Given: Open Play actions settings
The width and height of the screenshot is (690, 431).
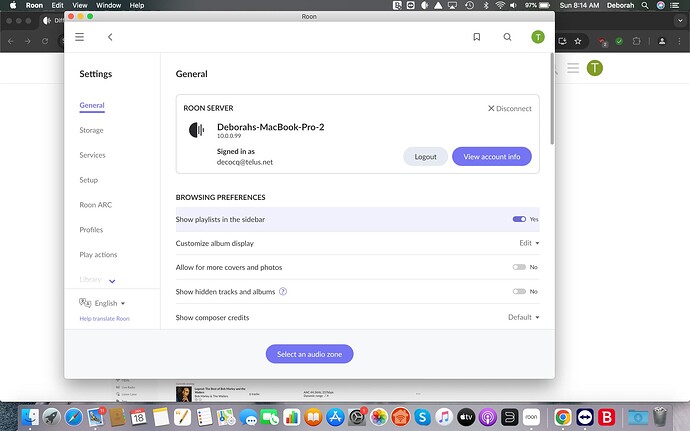Looking at the screenshot, I should pos(98,254).
